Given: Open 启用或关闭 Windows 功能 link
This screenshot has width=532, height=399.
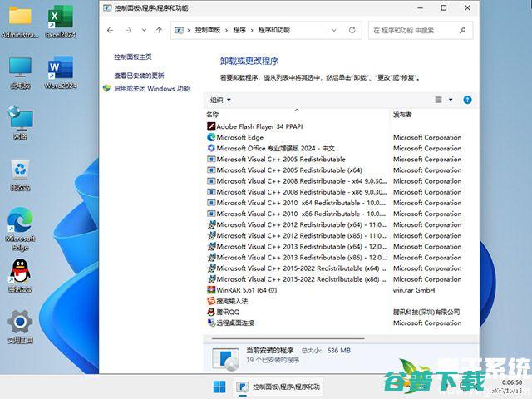Looking at the screenshot, I should click(x=151, y=89).
